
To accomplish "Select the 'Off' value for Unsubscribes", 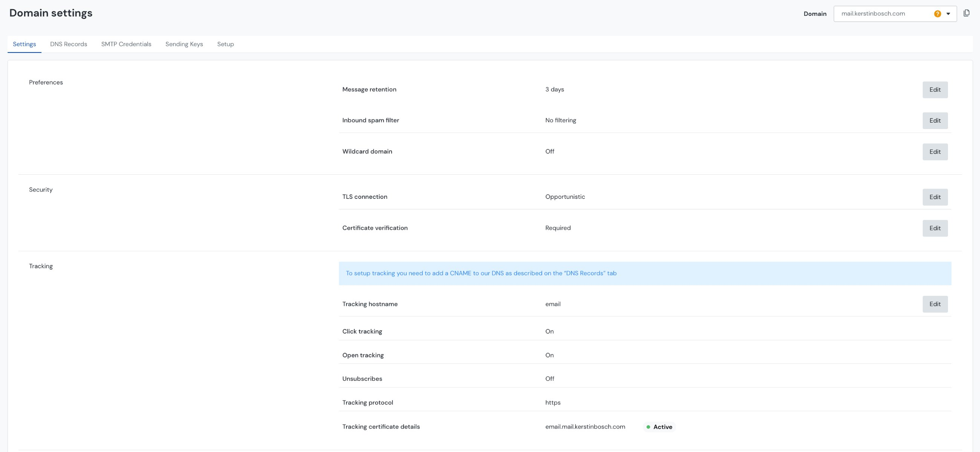I will click(x=549, y=378).
